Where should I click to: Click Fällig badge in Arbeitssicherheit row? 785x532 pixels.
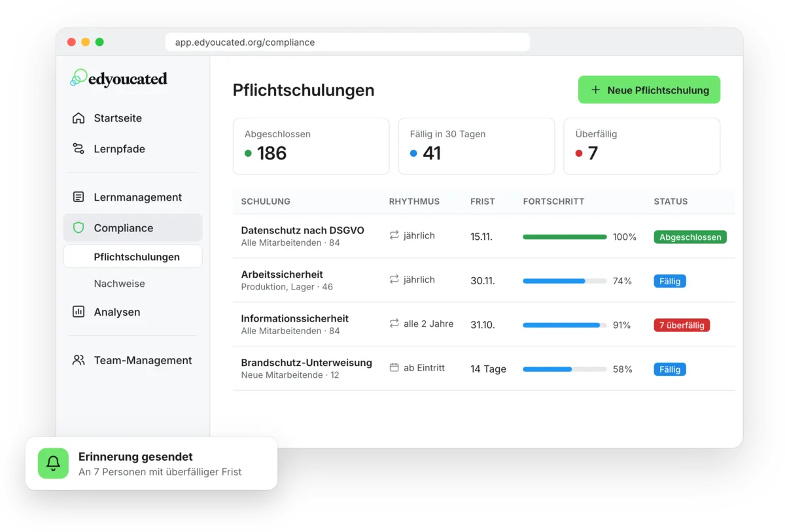[670, 281]
